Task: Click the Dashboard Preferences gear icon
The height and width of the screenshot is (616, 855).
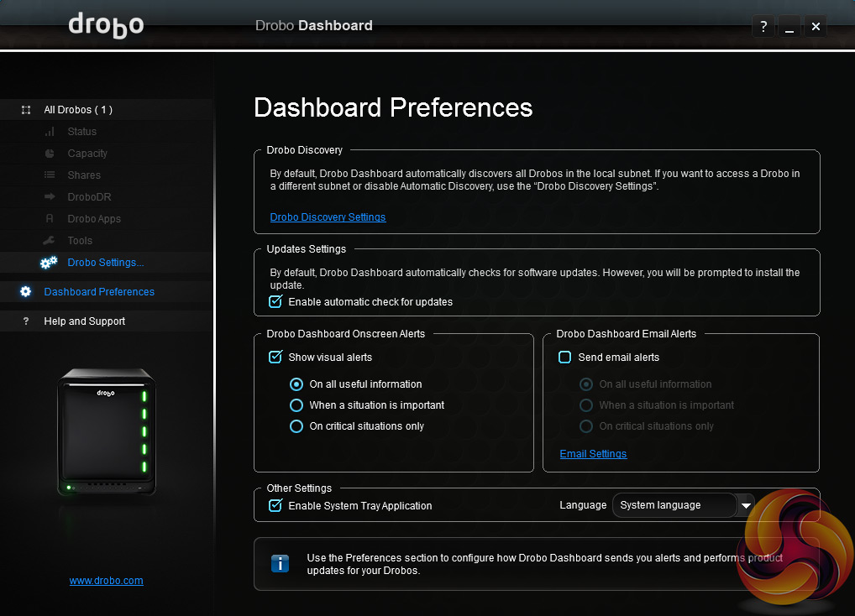Action: coord(26,292)
